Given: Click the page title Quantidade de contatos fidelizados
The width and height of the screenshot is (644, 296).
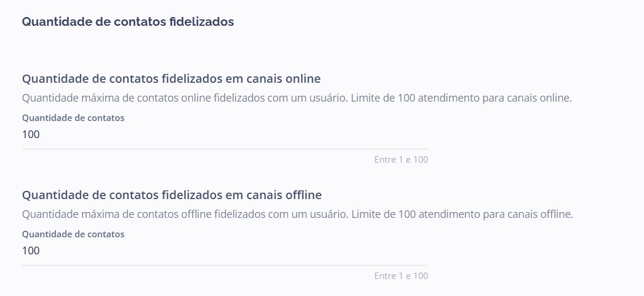Looking at the screenshot, I should point(127,22).
